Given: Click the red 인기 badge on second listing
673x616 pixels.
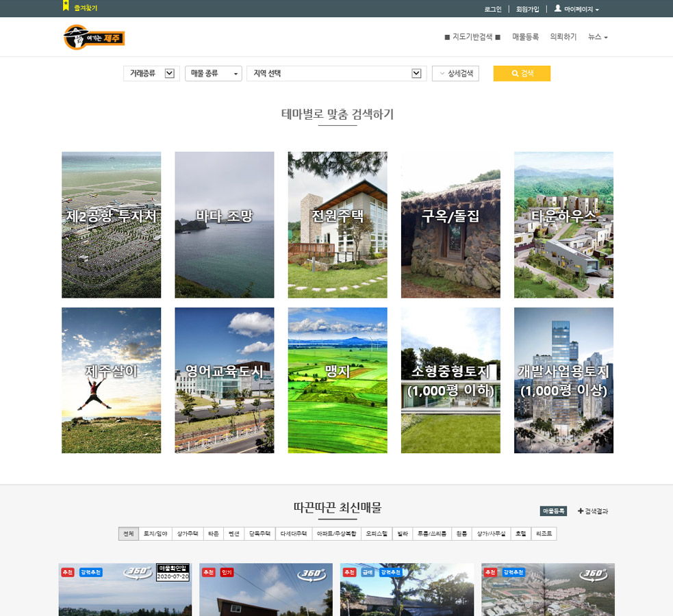Looking at the screenshot, I should tap(227, 572).
